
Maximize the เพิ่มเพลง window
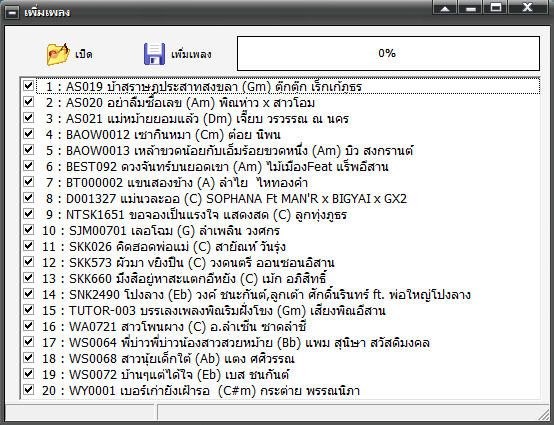pyautogui.click(x=495, y=8)
